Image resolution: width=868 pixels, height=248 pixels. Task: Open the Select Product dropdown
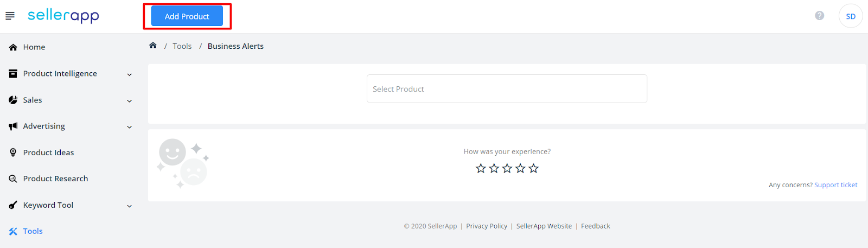[507, 88]
